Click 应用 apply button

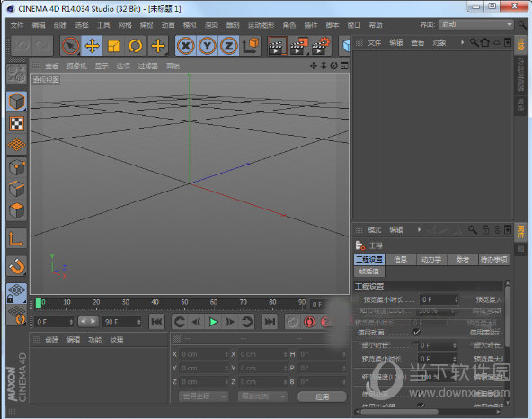coord(322,397)
